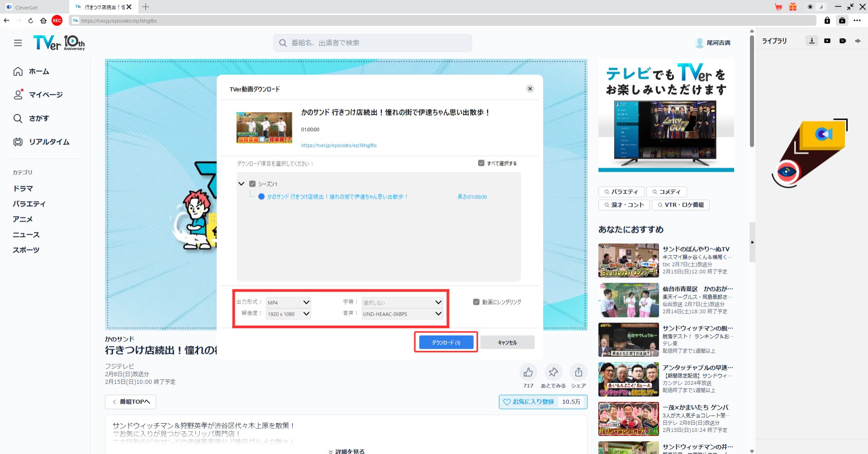Click the サンドのぼんやり〜ぬTV thumbnail
The height and width of the screenshot is (454, 868).
tap(628, 260)
